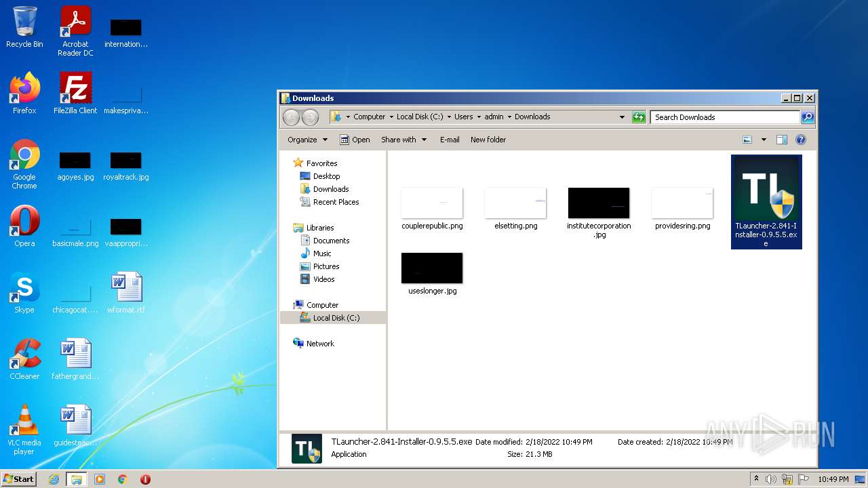Open Explorer help question mark icon
The image size is (868, 488).
coord(801,140)
